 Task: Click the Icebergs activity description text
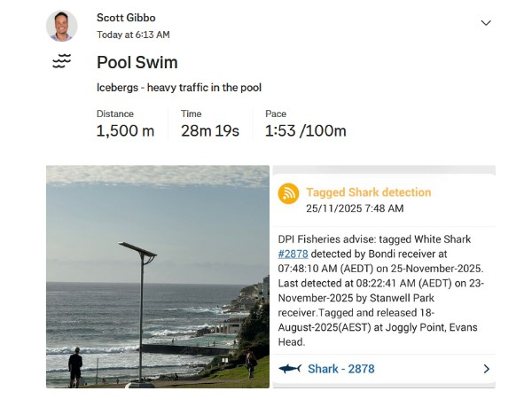pyautogui.click(x=178, y=88)
